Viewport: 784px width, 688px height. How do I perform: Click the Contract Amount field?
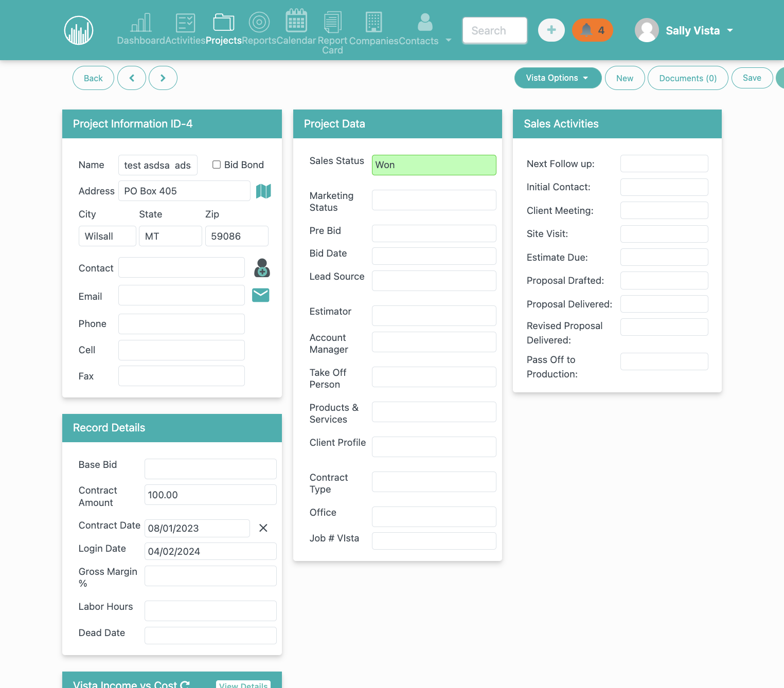click(210, 495)
